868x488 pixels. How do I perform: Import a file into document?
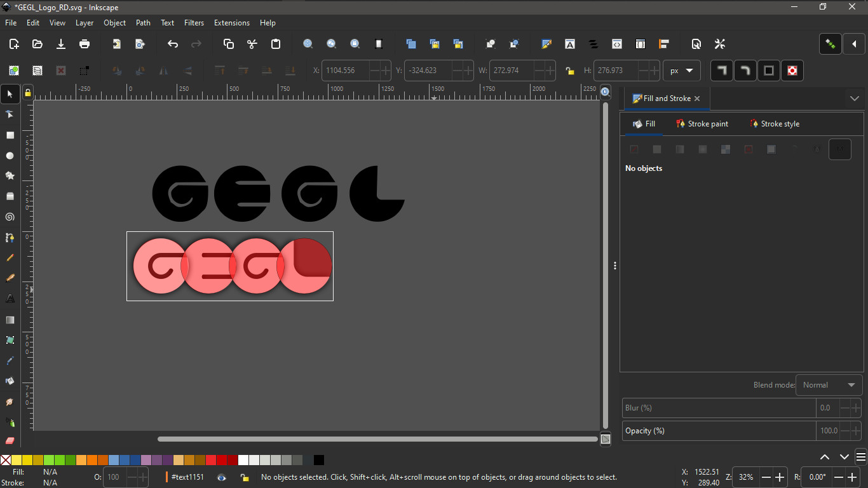[117, 44]
